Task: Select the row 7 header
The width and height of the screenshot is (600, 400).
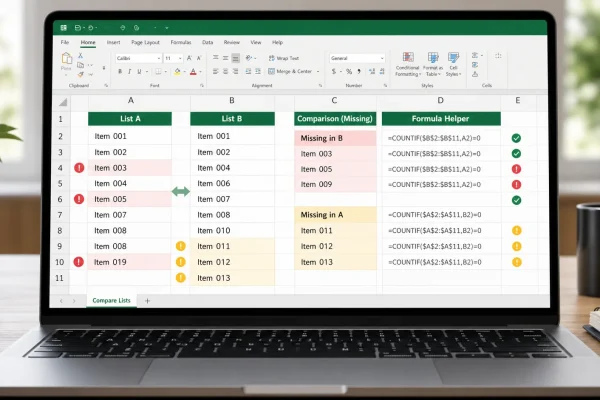Action: pyautogui.click(x=60, y=215)
